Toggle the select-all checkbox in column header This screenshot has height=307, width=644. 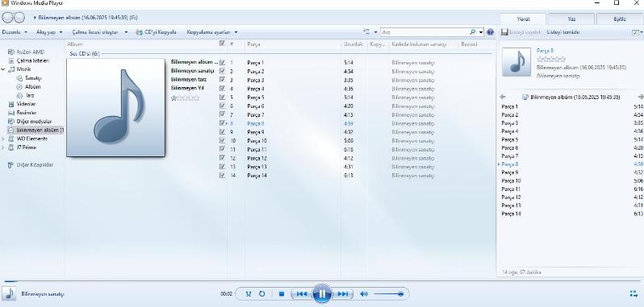[x=222, y=44]
